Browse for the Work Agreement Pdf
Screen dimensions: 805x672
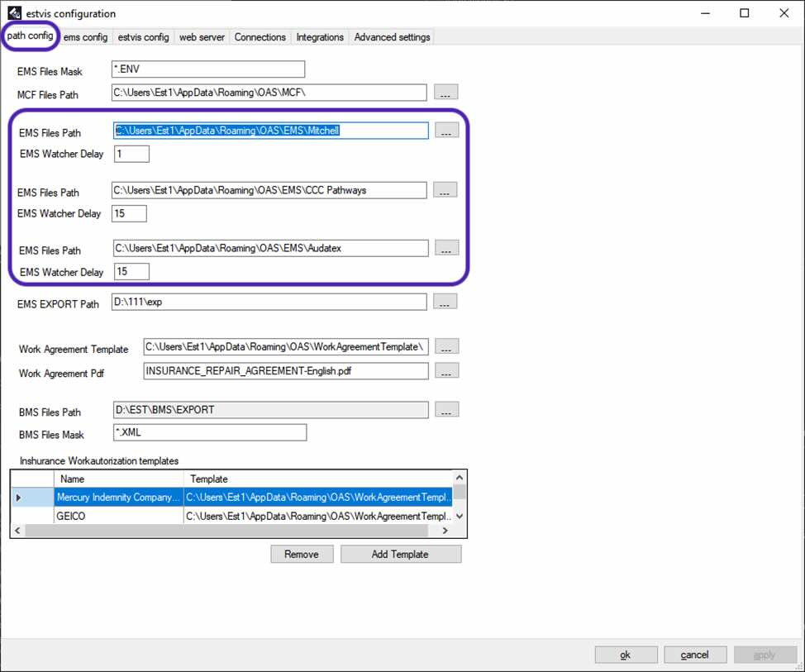pyautogui.click(x=446, y=370)
